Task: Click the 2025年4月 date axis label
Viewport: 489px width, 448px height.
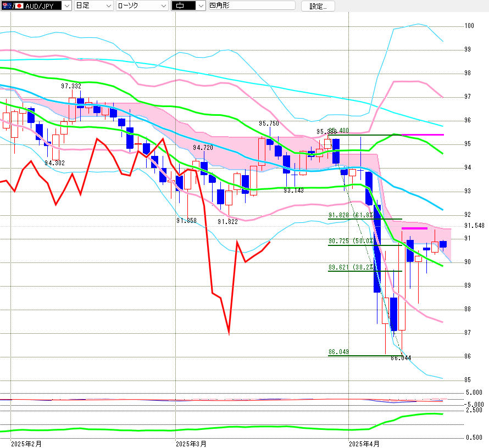Action: click(x=364, y=444)
